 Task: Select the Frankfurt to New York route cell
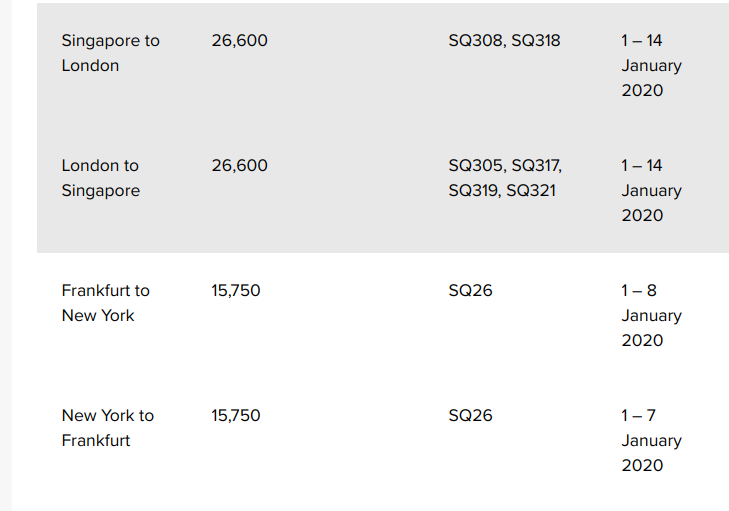(105, 303)
